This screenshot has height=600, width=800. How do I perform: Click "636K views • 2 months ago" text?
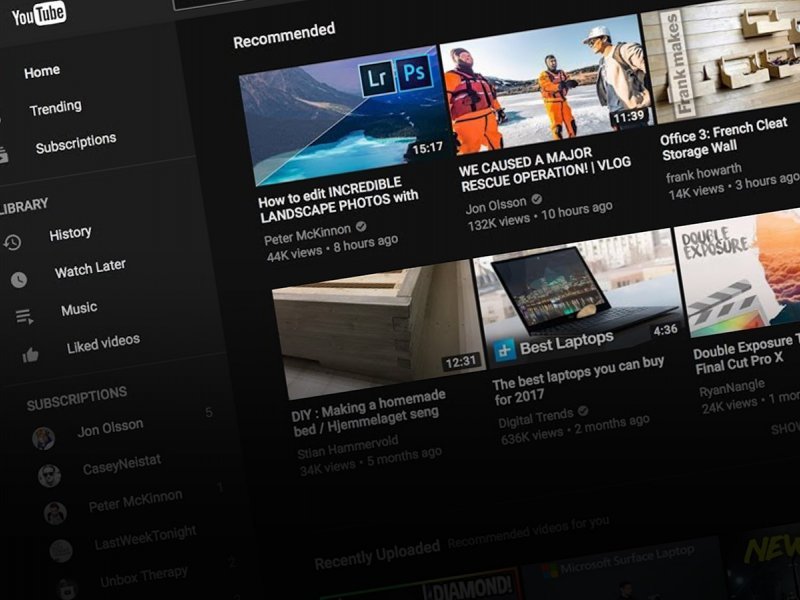[x=576, y=430]
